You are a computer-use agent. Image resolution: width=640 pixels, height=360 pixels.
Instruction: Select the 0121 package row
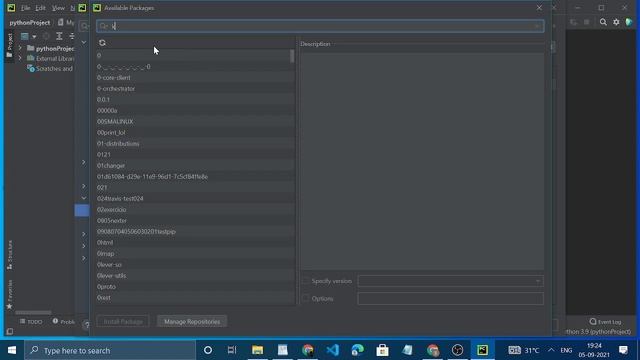point(196,155)
